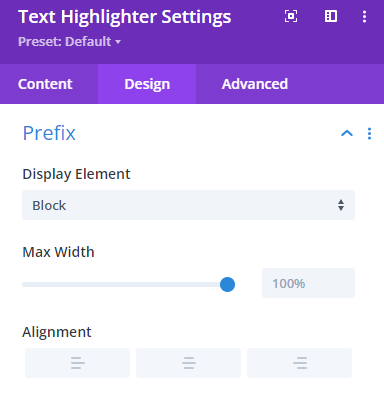
Task: Click the Display Element label
Action: 76,174
